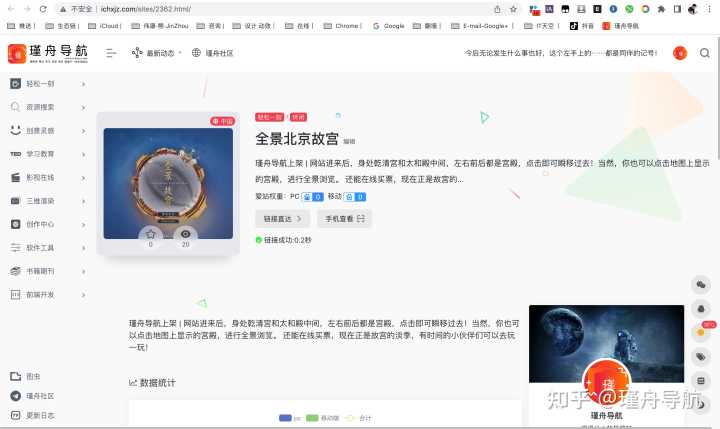The image size is (720, 429).
Task: Click the browser address bar URL
Action: point(146,9)
